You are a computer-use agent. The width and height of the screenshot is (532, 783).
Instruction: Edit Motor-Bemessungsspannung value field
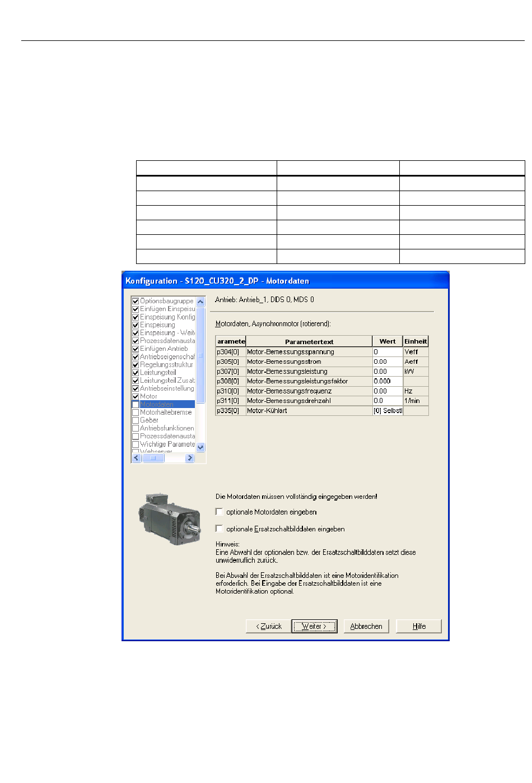click(388, 352)
